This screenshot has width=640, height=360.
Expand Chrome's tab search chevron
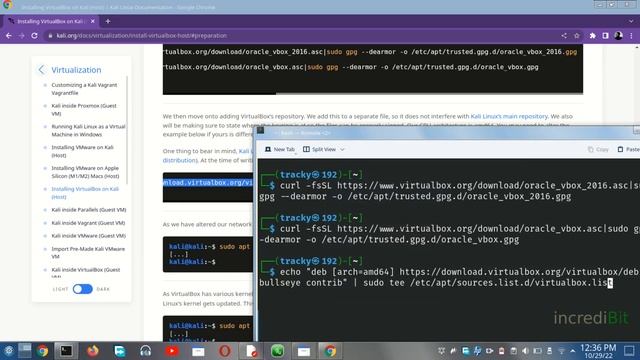(x=631, y=21)
